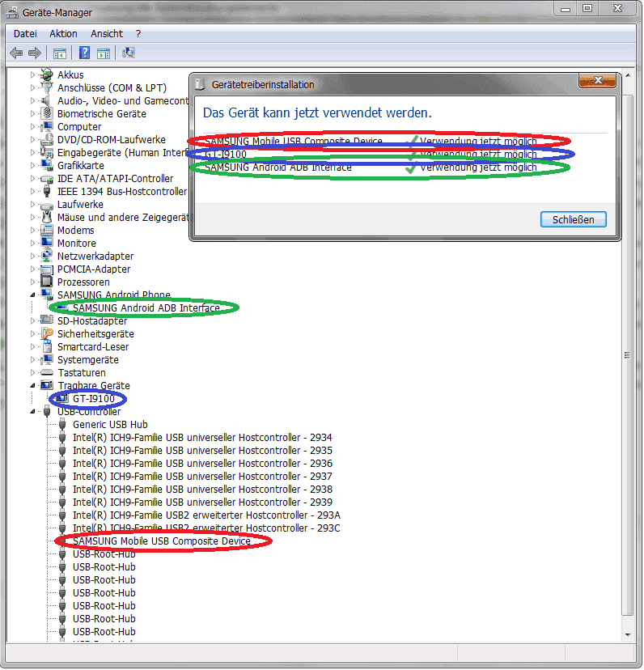Collapse the Tragbare Geräte node
This screenshot has height=670, width=644.
[32, 385]
